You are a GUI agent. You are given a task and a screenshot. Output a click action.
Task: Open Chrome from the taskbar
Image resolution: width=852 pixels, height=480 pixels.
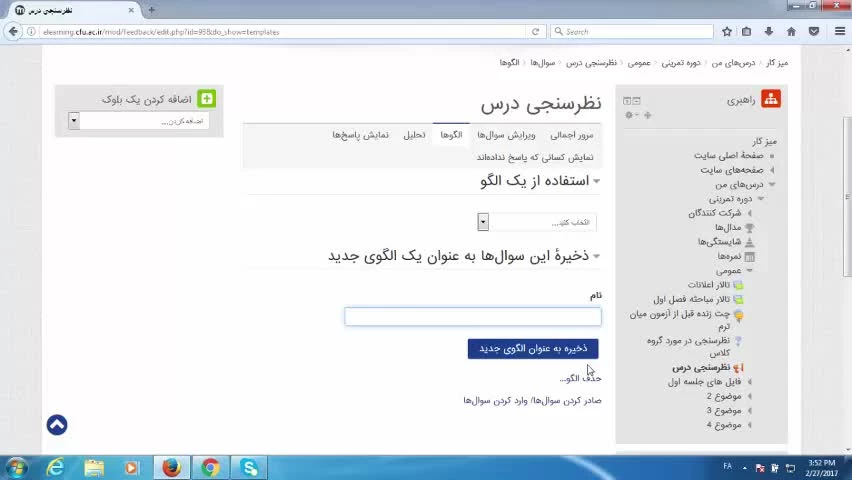pos(210,467)
